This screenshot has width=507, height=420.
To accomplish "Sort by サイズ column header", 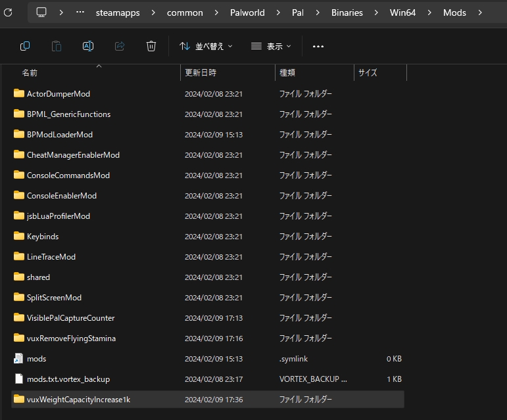I will [x=368, y=73].
